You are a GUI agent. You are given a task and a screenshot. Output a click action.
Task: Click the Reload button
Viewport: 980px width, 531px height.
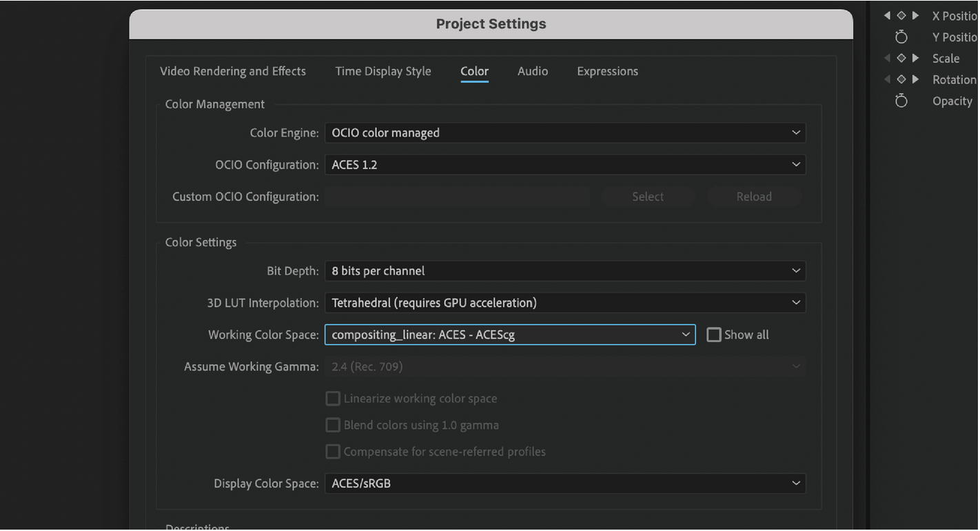pos(754,197)
